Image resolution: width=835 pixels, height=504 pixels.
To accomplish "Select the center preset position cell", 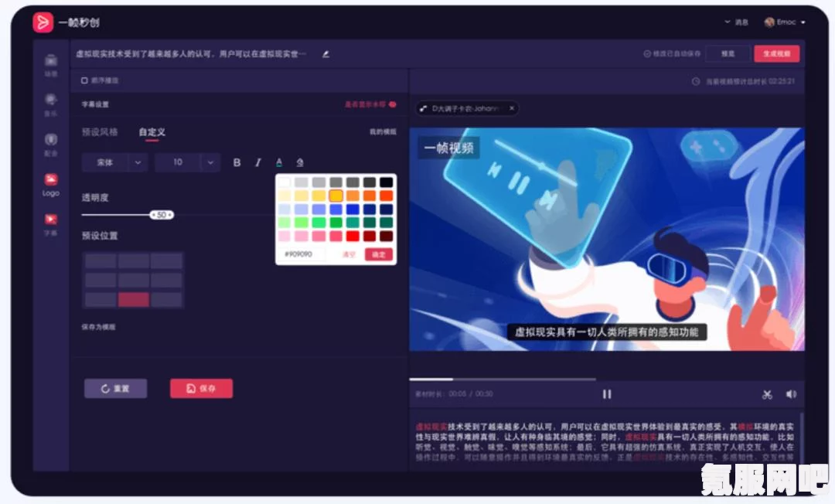I will 134,280.
